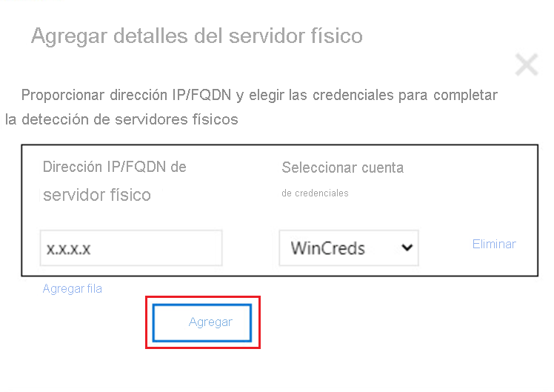This screenshot has width=554, height=392.
Task: Remove the row via the Eliminar link
Action: (x=494, y=244)
